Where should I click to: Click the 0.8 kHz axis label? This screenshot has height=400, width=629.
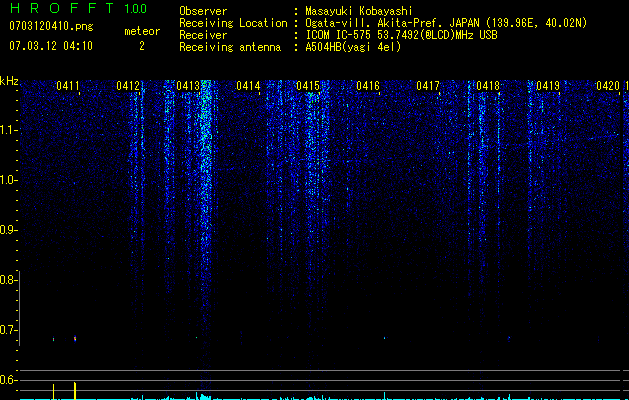click(x=8, y=280)
